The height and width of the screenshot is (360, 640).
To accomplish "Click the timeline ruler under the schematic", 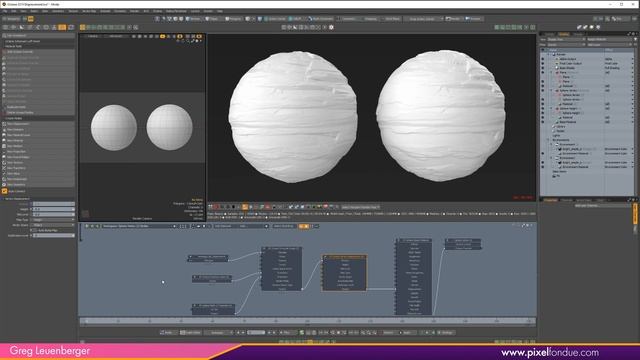I will point(307,321).
